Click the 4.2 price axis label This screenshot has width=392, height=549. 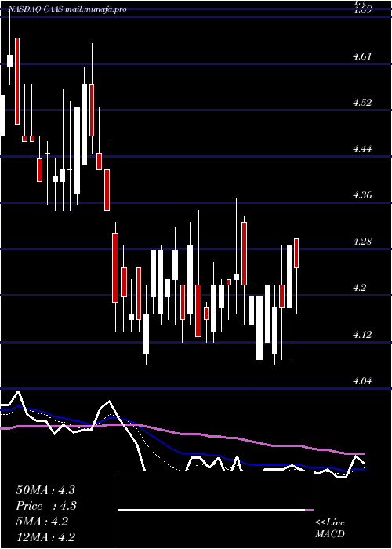coord(360,288)
